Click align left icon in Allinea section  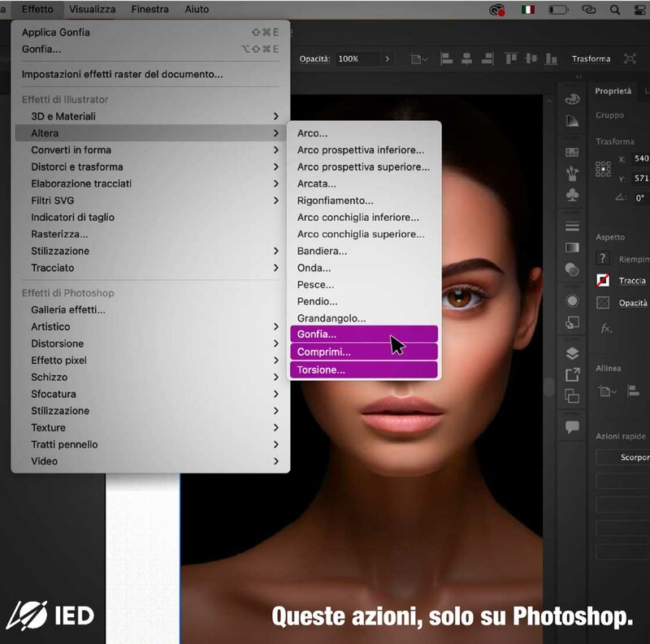pos(633,391)
